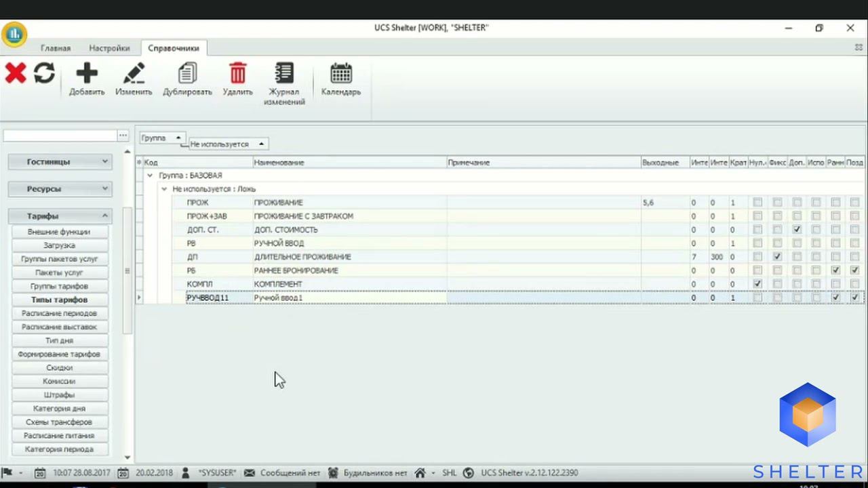Click the flag icon in status bar
868x488 pixels.
7,472
